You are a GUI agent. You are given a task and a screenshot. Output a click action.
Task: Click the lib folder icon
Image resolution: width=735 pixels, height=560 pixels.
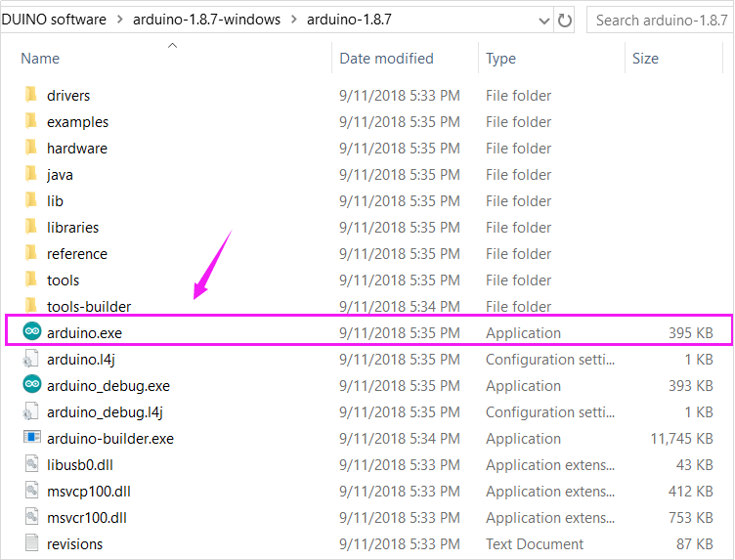point(31,200)
